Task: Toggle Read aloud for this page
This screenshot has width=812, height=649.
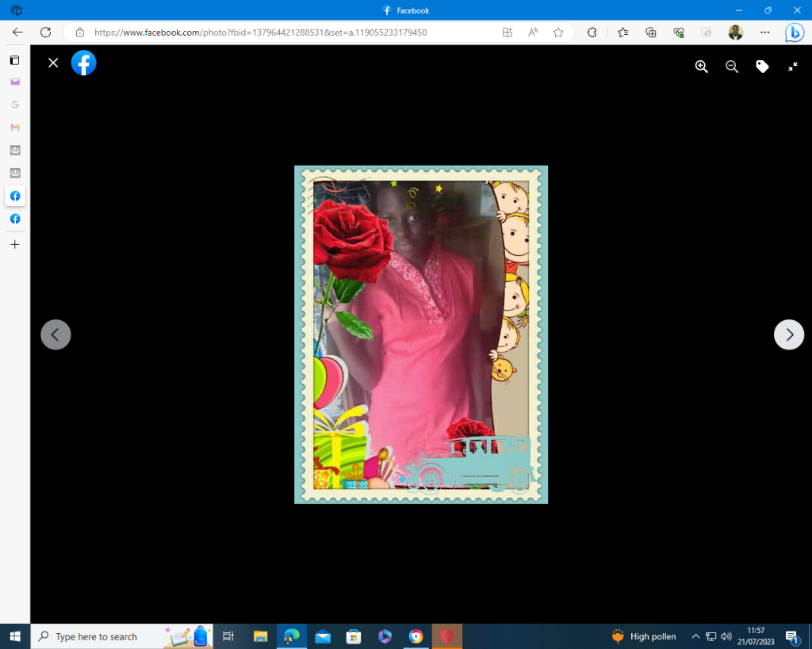Action: (x=533, y=32)
